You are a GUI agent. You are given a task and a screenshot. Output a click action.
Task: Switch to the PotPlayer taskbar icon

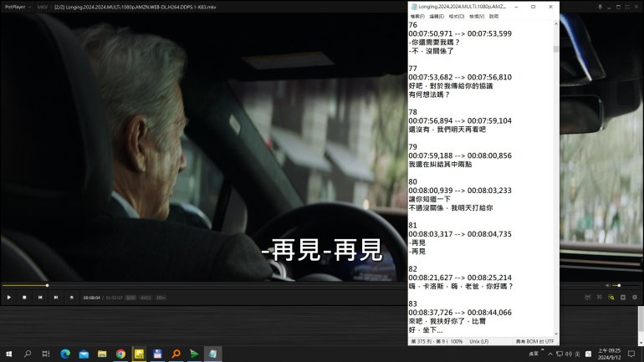[x=139, y=354]
